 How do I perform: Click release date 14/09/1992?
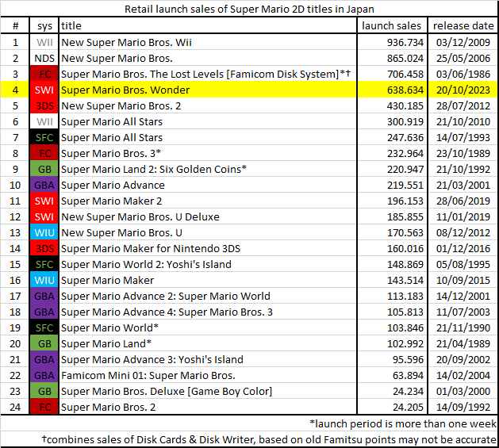point(463,408)
